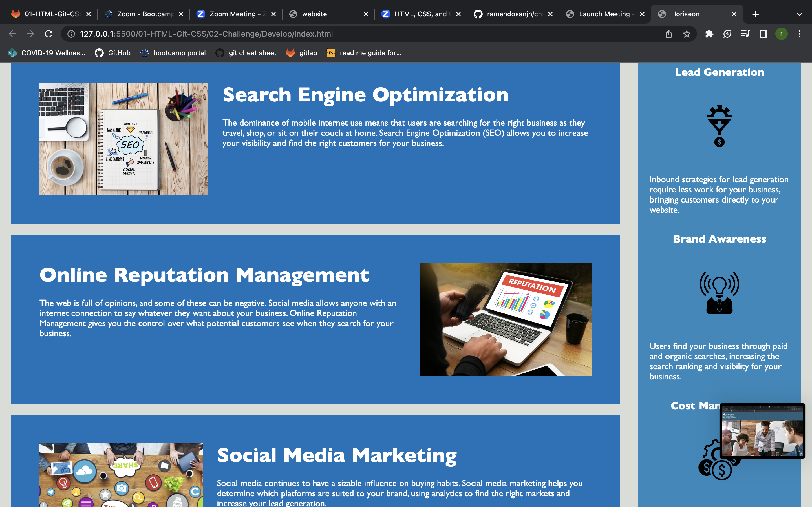Screen dimensions: 812x507
Task: Click the bookmark star icon
Action: click(x=687, y=34)
